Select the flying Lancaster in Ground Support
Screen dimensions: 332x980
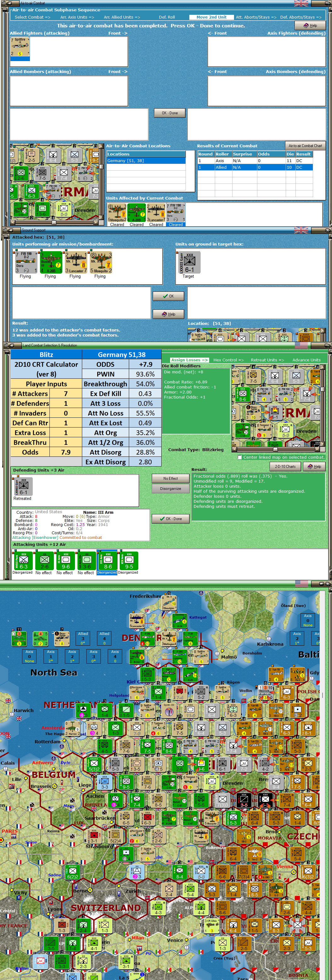[76, 262]
